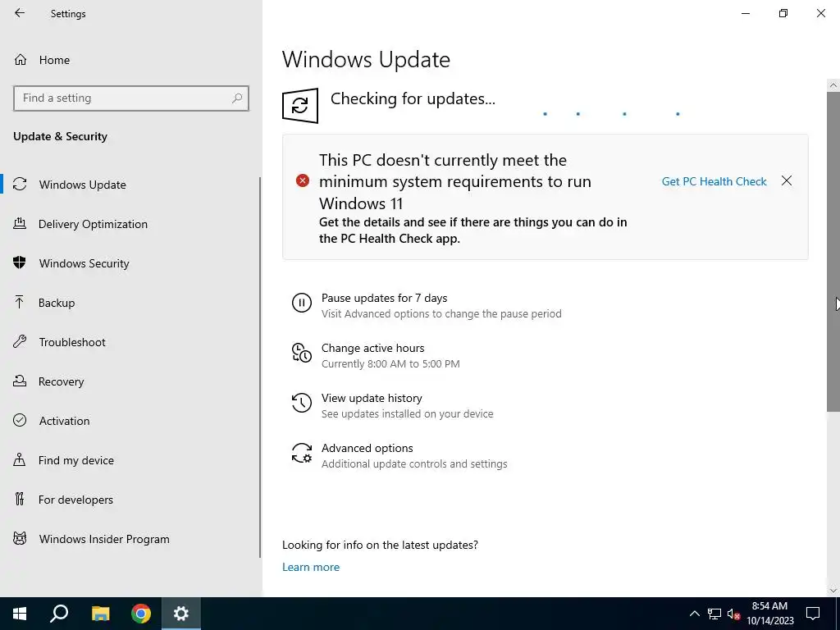This screenshot has height=630, width=840.
Task: Click the Learn more link
Action: pos(311,567)
